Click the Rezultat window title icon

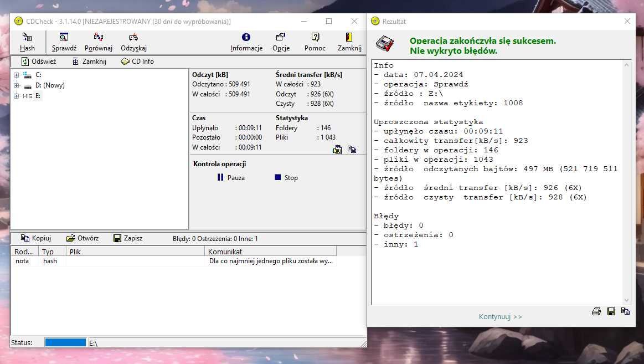[x=375, y=22]
